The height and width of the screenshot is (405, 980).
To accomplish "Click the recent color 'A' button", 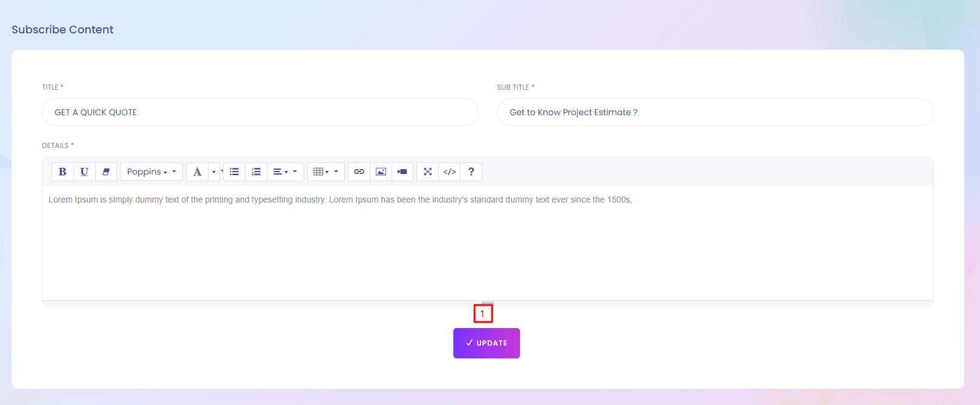I will (197, 172).
